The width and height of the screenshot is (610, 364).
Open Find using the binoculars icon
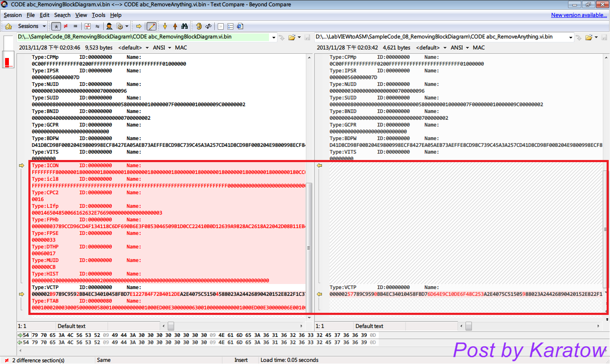[185, 26]
